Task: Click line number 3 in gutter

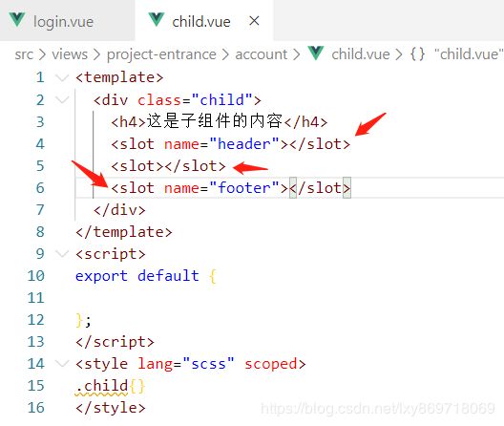Action: [40, 122]
